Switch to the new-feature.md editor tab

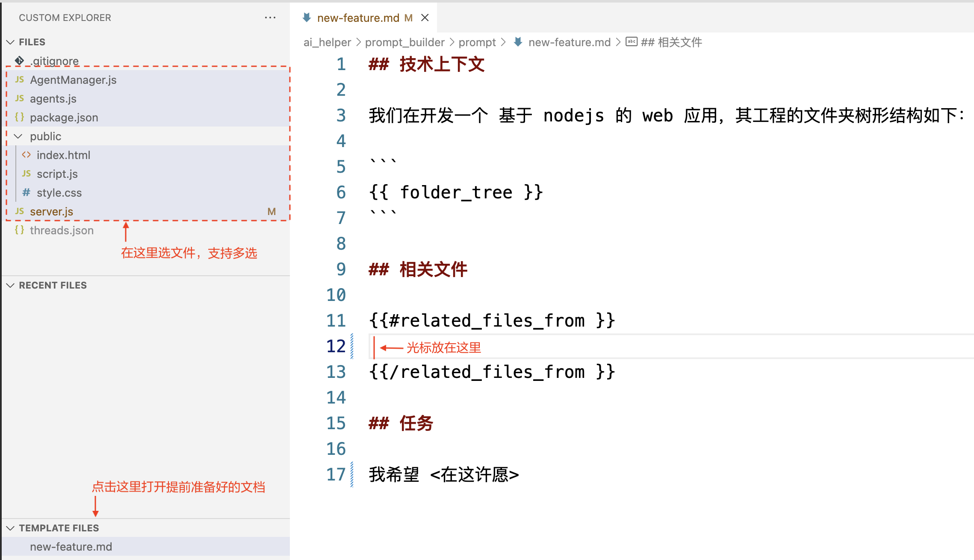364,18
